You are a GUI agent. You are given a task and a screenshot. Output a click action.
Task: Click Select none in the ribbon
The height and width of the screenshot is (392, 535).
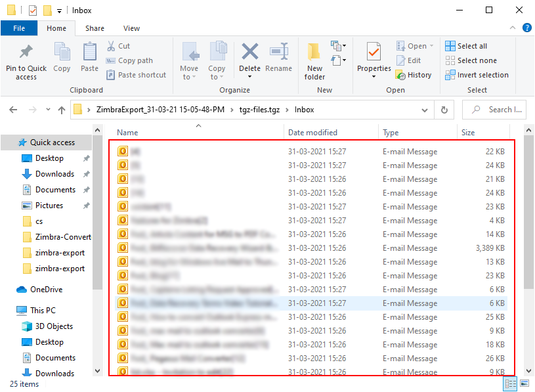(471, 60)
